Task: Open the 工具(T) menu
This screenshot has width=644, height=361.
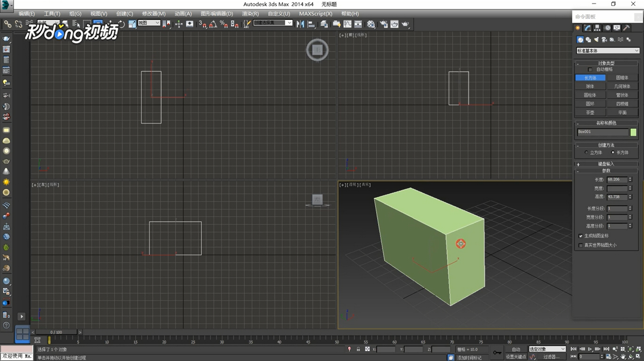Action: pos(52,14)
